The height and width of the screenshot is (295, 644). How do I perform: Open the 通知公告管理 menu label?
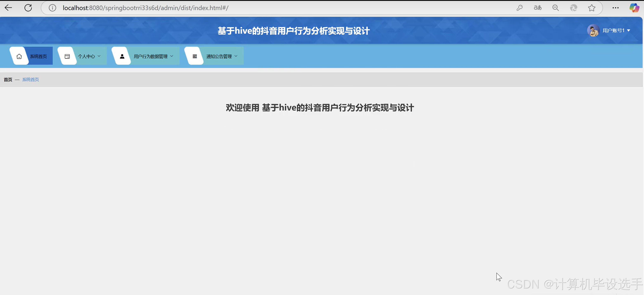point(219,56)
